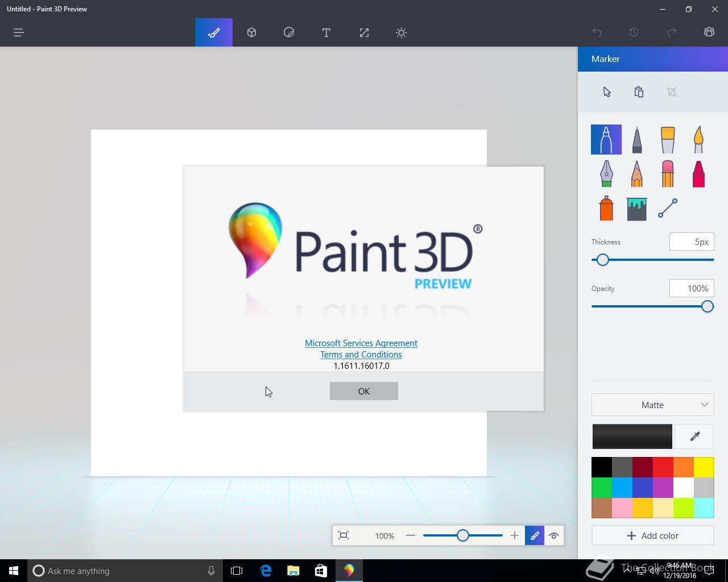Image resolution: width=728 pixels, height=582 pixels.
Task: Pick the light cyan color swatch
Action: tap(704, 508)
